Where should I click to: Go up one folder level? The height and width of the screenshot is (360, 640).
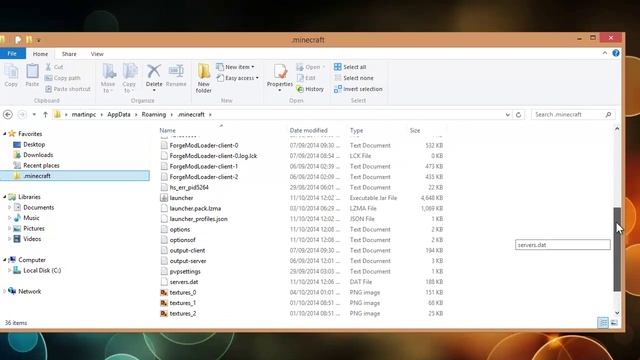45,115
